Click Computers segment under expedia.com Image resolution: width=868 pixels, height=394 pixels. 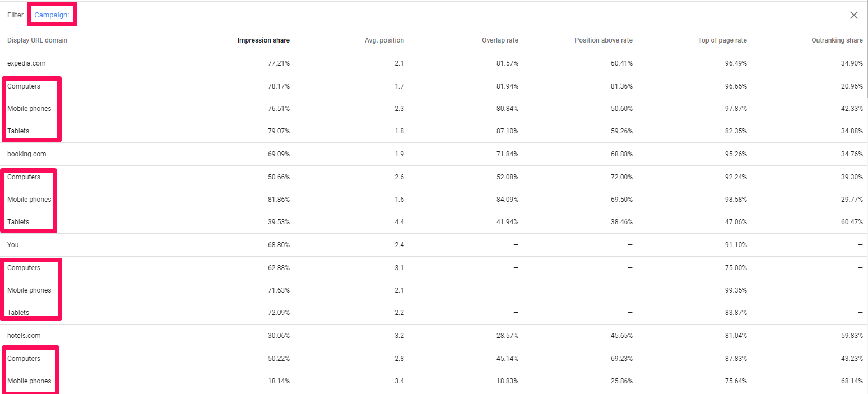[x=24, y=86]
